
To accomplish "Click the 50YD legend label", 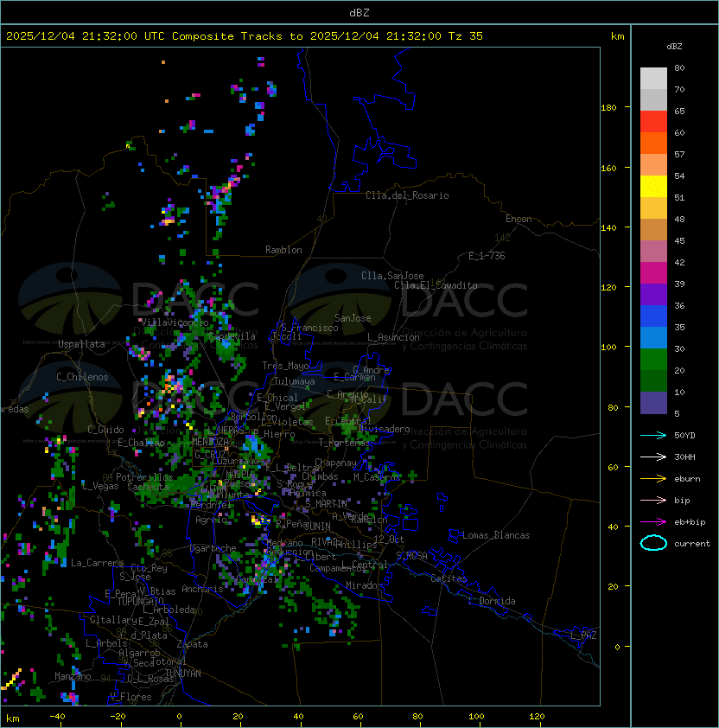I will pos(684,436).
